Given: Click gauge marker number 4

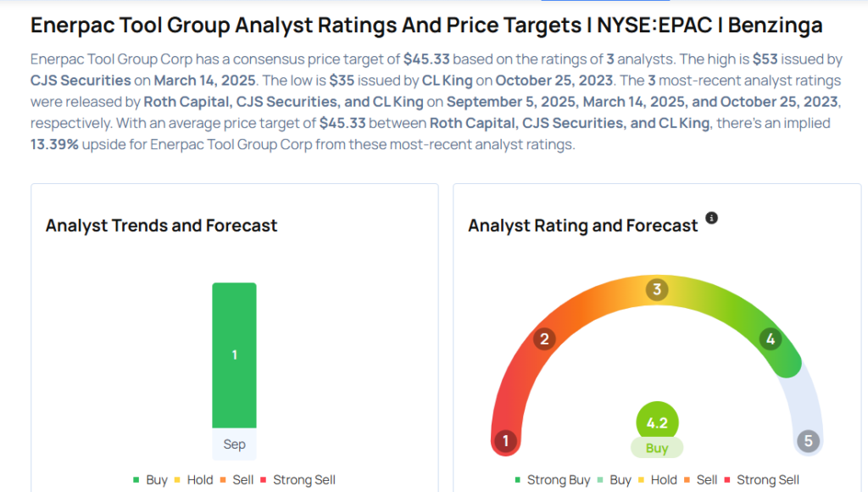Looking at the screenshot, I should coord(770,339).
